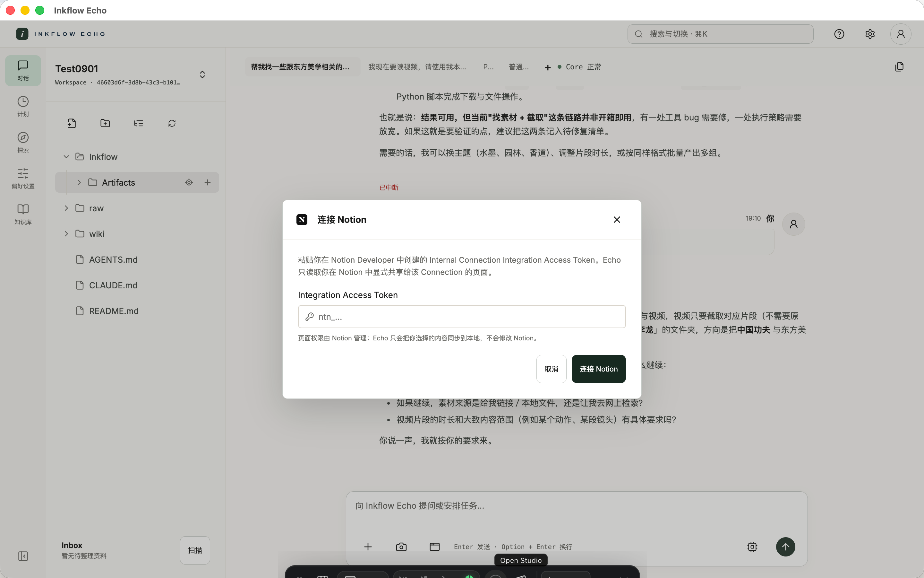Open user account avatar in header

[x=901, y=34]
